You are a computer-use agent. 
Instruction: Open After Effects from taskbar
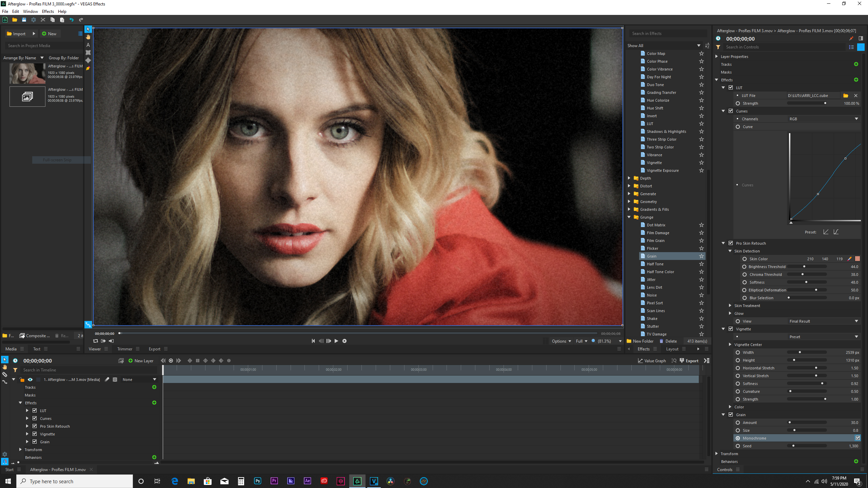pyautogui.click(x=307, y=481)
